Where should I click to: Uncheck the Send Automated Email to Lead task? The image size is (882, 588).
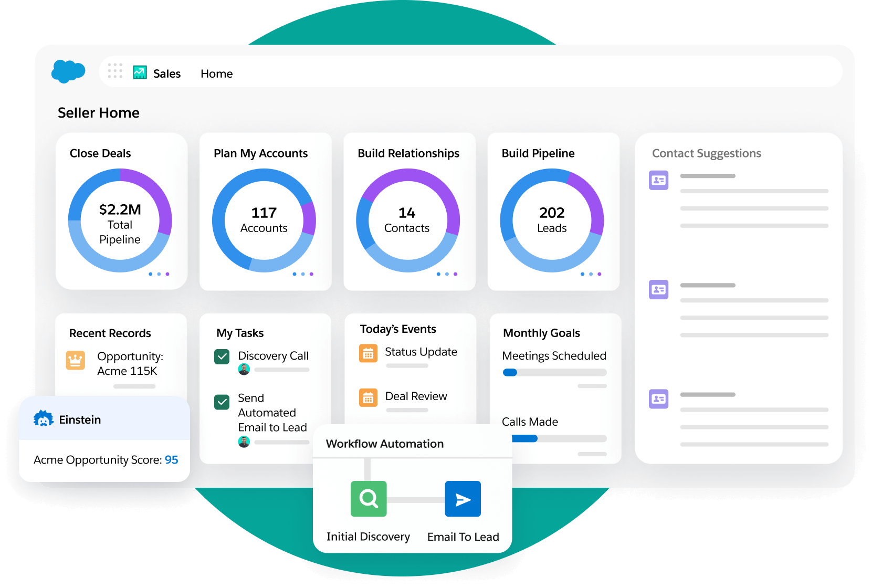(x=222, y=402)
